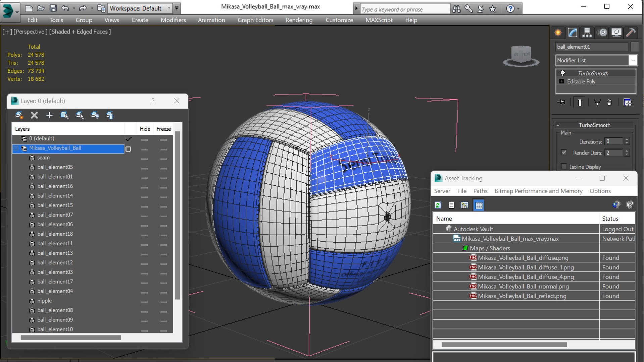Screen dimensions: 644x362
Task: Open the Create command panel tab
Action: click(558, 33)
